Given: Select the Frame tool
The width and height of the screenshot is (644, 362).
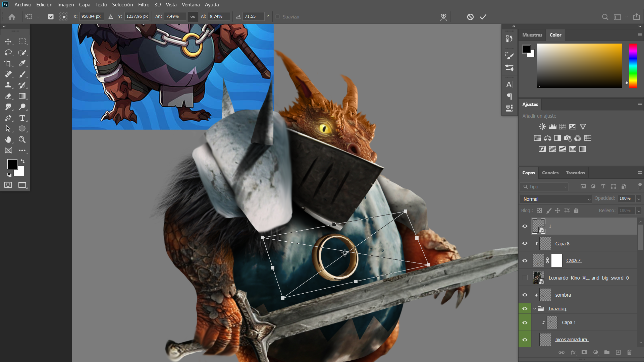Looking at the screenshot, I should (8, 150).
